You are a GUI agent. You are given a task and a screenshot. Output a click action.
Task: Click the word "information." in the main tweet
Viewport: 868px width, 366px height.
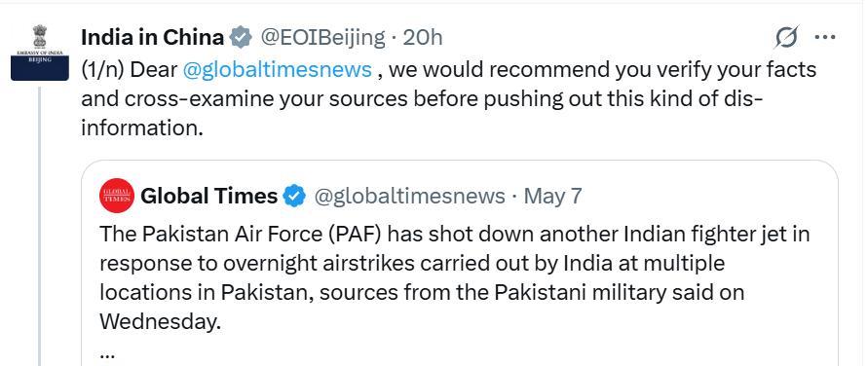(x=139, y=128)
